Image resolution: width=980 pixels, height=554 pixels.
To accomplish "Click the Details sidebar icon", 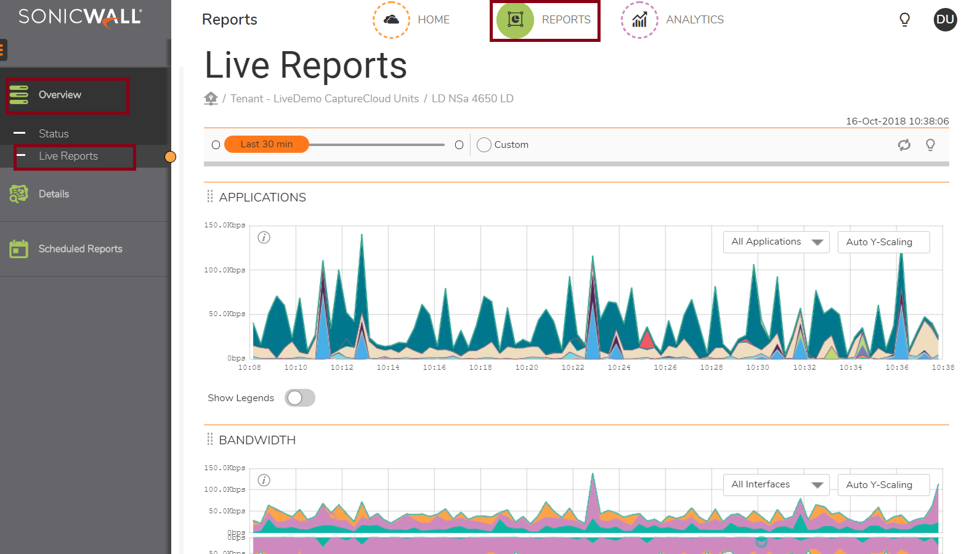I will [x=19, y=194].
